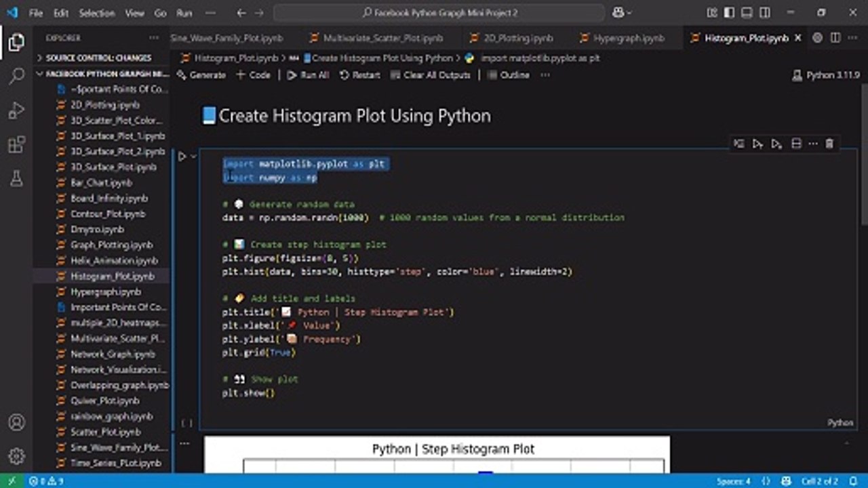Open the Extensions view
This screenshot has width=868, height=488.
[x=16, y=144]
